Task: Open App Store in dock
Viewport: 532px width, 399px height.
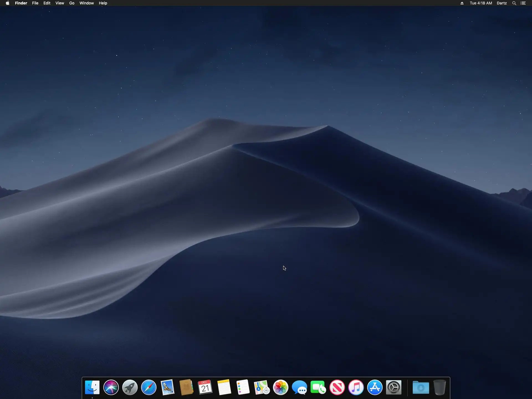Action: click(x=375, y=387)
